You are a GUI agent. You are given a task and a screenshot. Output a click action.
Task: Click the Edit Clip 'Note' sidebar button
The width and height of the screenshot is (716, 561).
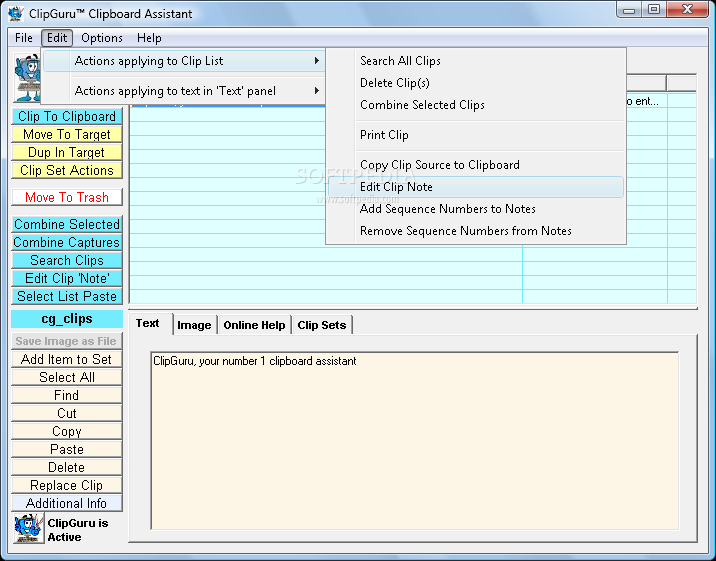[x=67, y=278]
